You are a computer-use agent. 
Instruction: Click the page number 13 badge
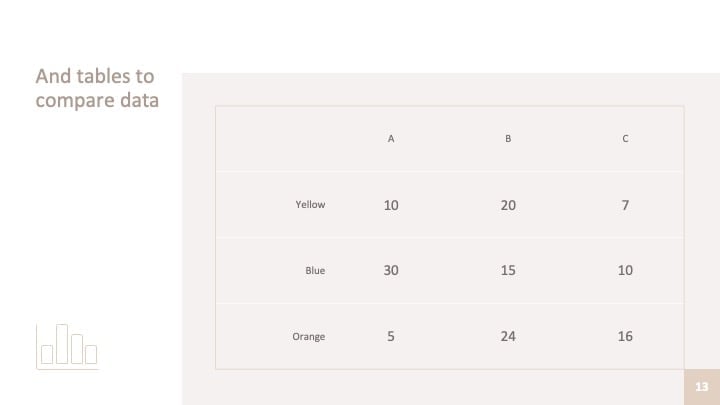tap(702, 387)
